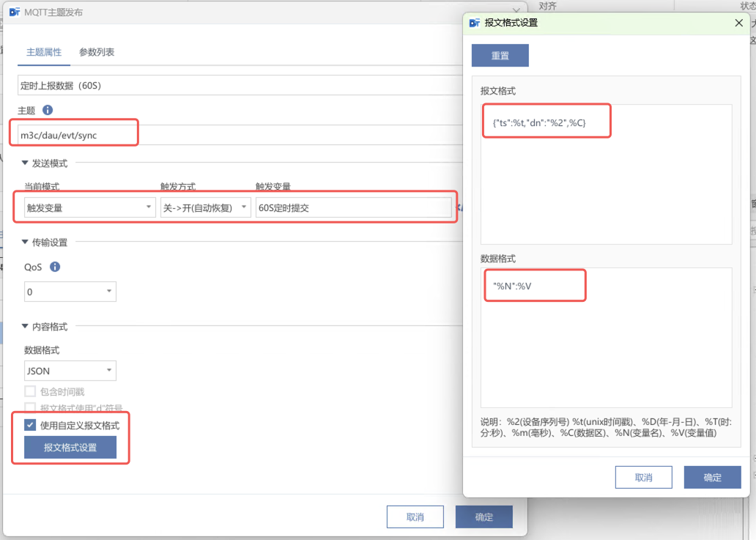Select the 主题属性 tab
756x540 pixels.
[44, 52]
